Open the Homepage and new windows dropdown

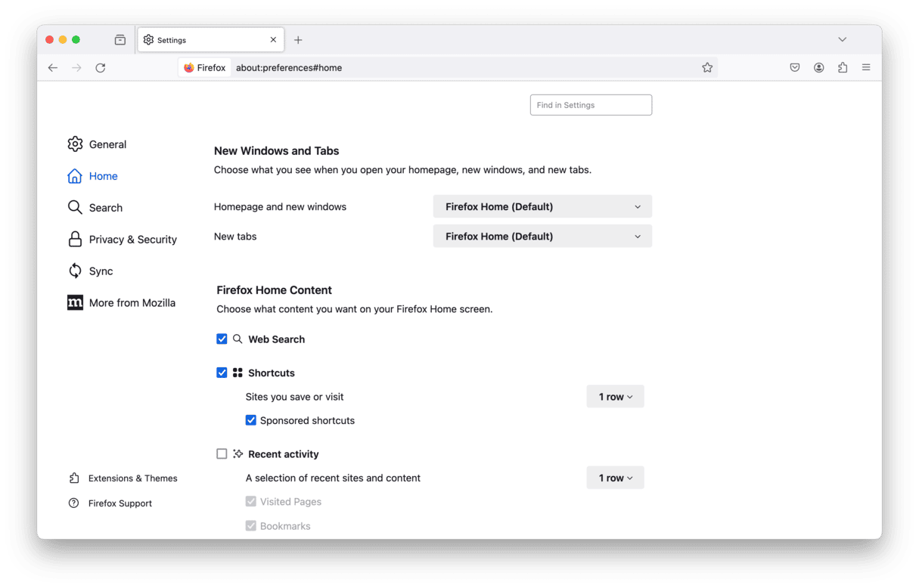tap(542, 206)
